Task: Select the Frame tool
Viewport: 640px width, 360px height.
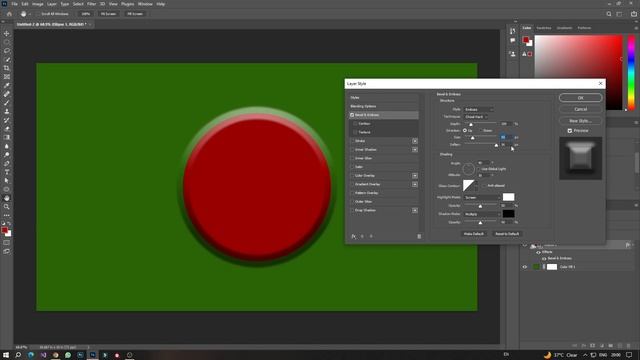Action: (x=7, y=77)
